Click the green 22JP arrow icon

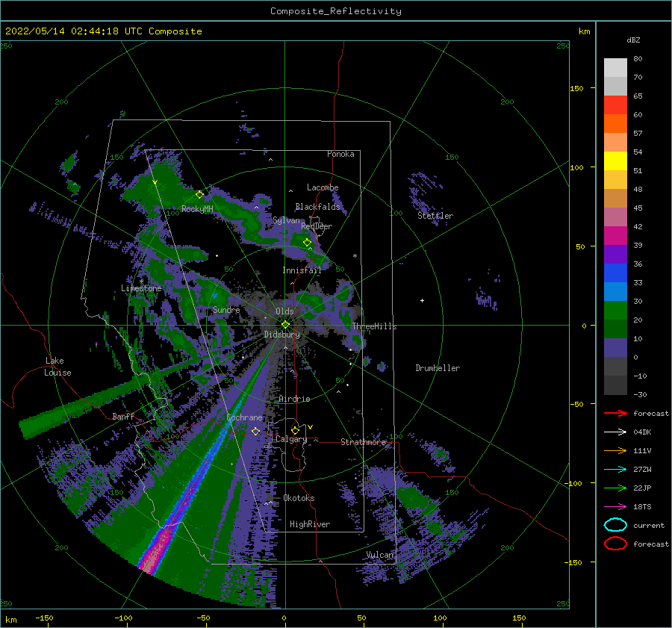pos(615,488)
